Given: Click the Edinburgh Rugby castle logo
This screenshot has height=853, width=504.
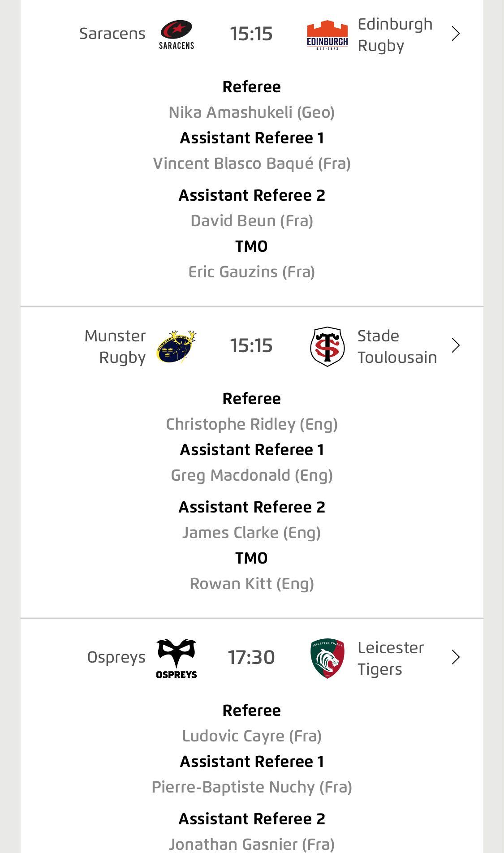Looking at the screenshot, I should 327,34.
